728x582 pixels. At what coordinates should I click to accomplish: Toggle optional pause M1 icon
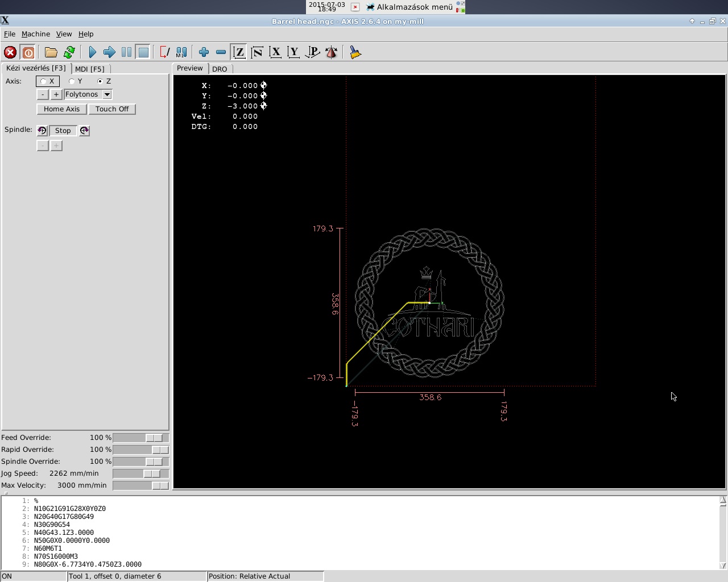coord(181,52)
